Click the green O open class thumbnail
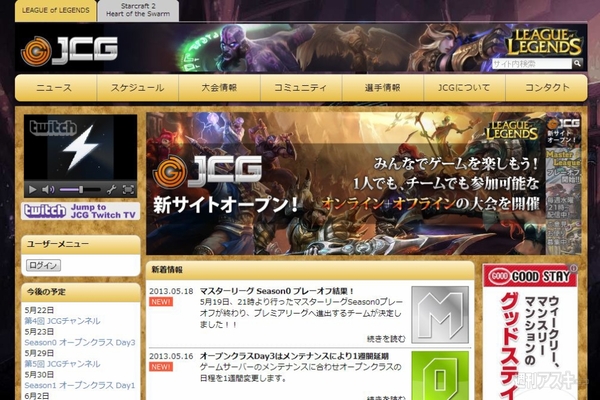Screen dimensions: 600x400 point(440,376)
